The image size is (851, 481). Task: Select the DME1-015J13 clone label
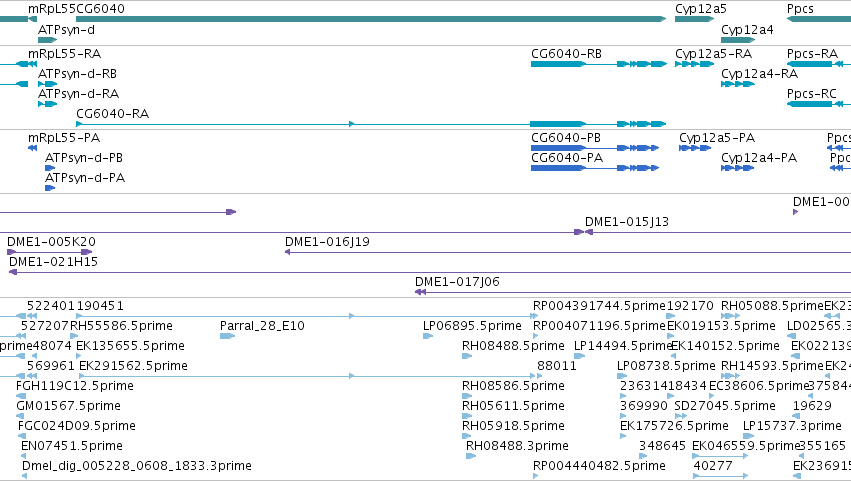627,222
